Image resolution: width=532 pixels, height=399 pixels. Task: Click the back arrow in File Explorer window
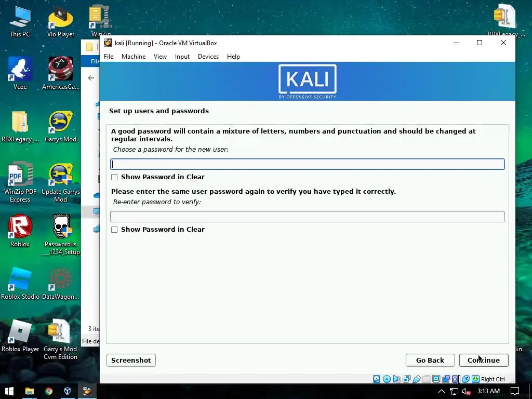pos(91,78)
